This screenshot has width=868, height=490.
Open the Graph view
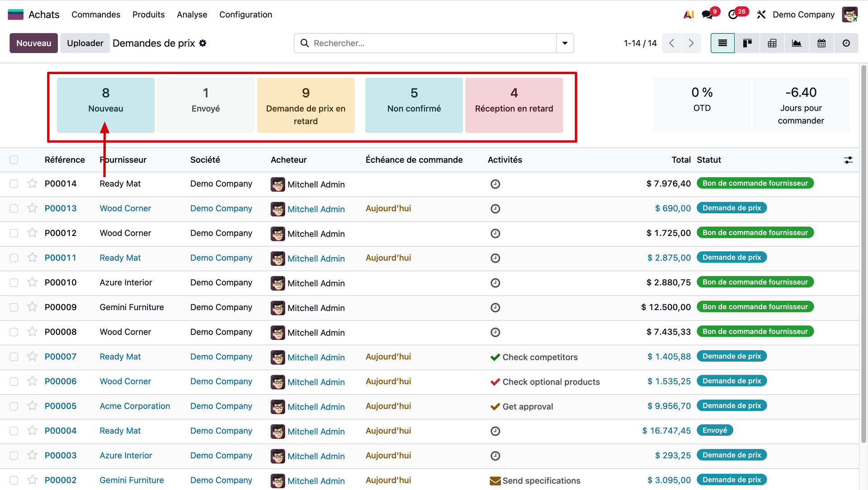point(797,43)
